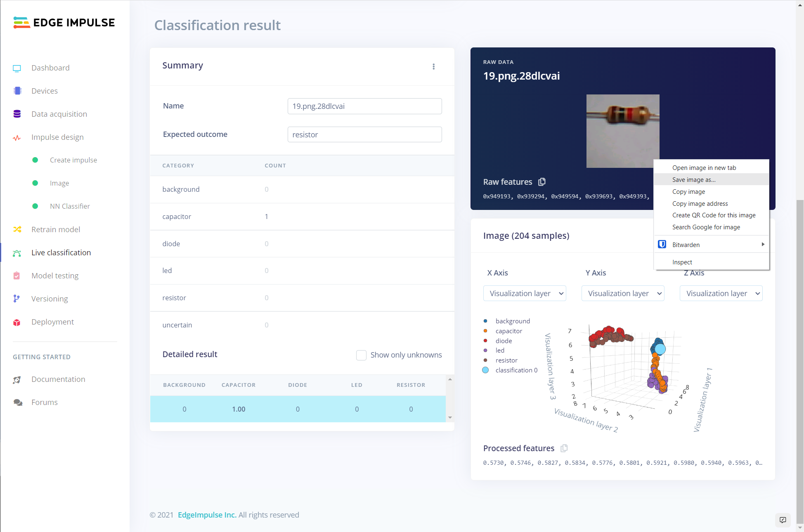Click the Name input field
Image resolution: width=804 pixels, height=532 pixels.
coord(364,106)
